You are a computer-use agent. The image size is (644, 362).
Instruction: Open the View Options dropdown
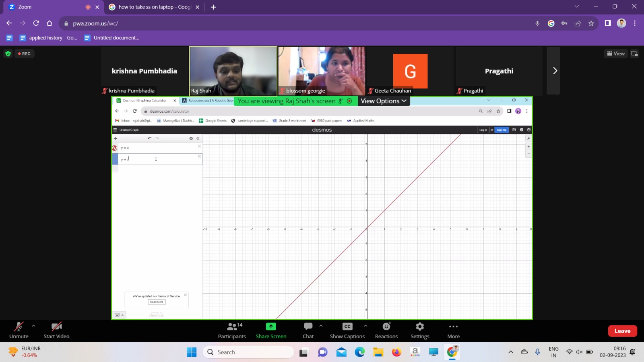pyautogui.click(x=384, y=101)
